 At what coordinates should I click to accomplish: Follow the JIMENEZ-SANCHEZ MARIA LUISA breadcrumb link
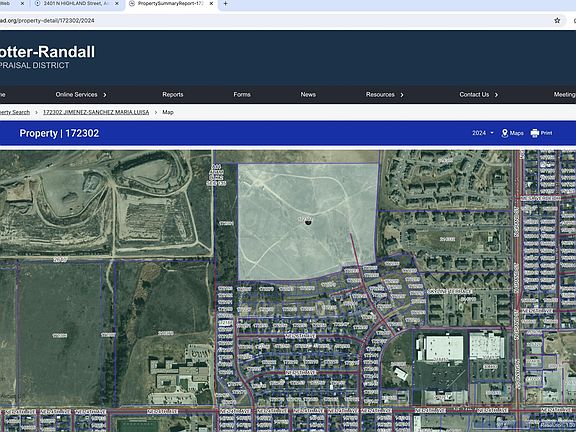[x=96, y=112]
